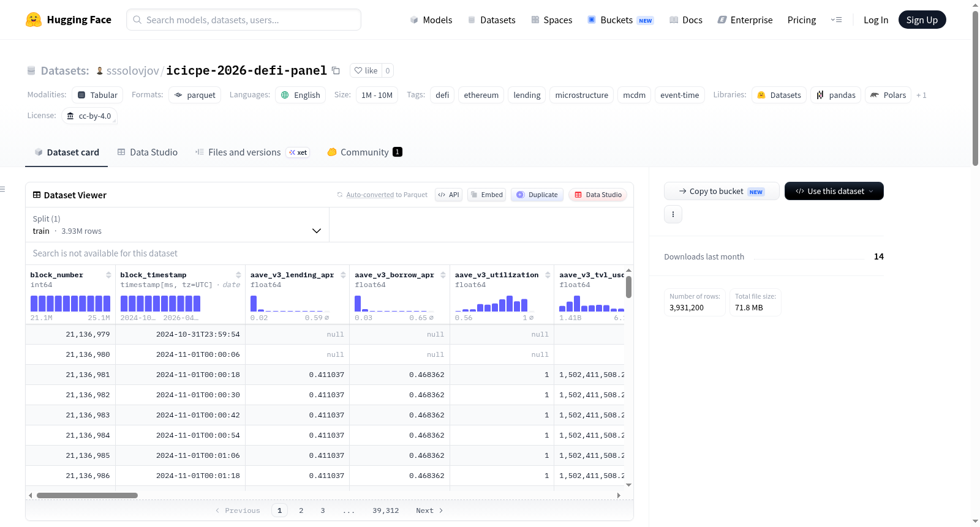Click the API button in Dataset Viewer
The image size is (980, 527).
(448, 195)
